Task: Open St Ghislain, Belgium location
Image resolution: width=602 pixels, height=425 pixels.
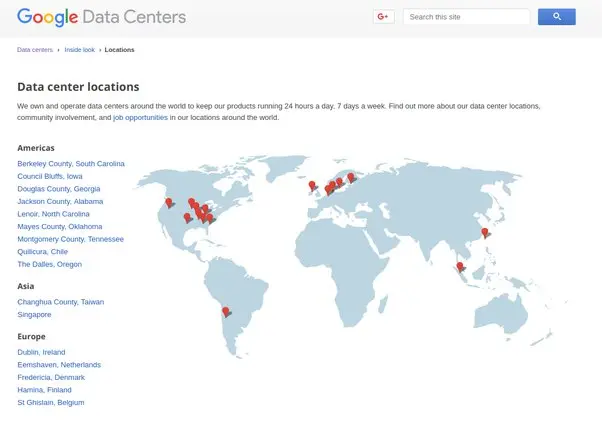Action: pyautogui.click(x=51, y=402)
